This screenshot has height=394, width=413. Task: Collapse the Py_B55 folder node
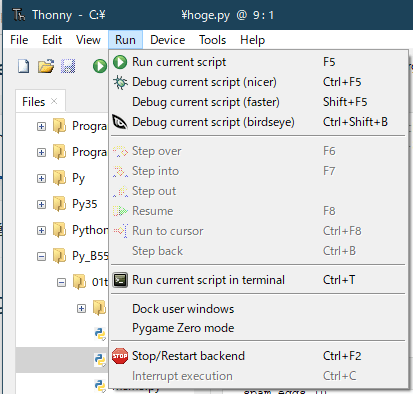point(41,256)
